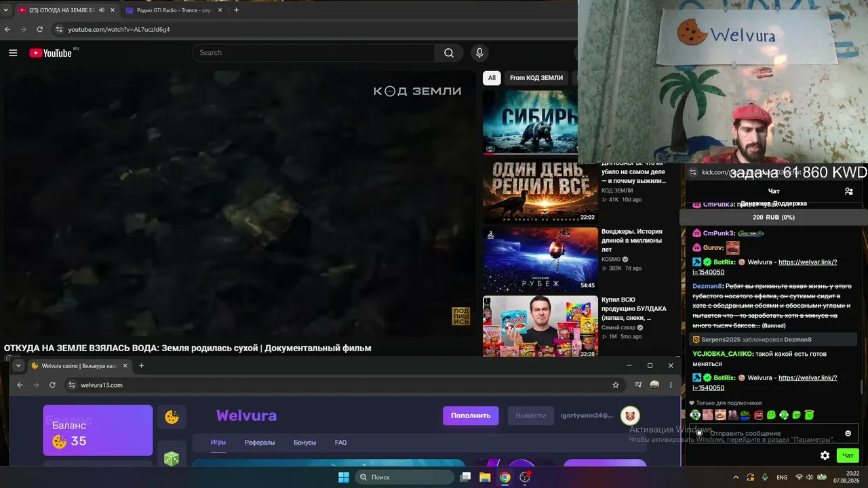
Task: Open File Explorer from the taskbar
Action: click(x=485, y=477)
